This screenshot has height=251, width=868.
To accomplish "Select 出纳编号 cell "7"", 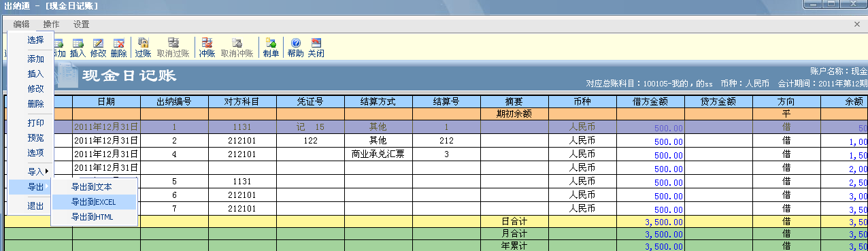I will 174,208.
